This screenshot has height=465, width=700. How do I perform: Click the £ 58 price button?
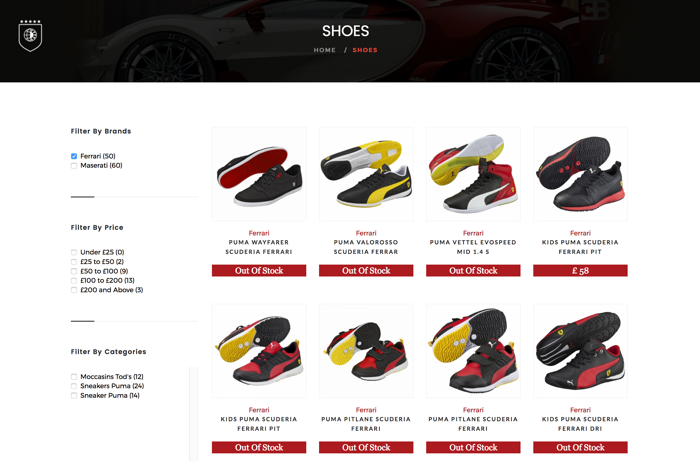click(x=580, y=270)
